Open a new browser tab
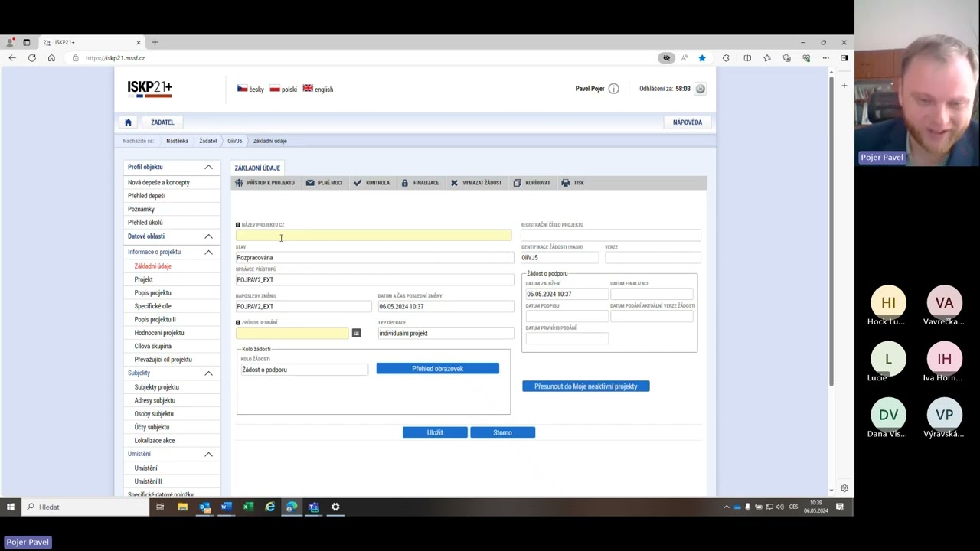Screen dimensions: 980x551 coord(155,42)
